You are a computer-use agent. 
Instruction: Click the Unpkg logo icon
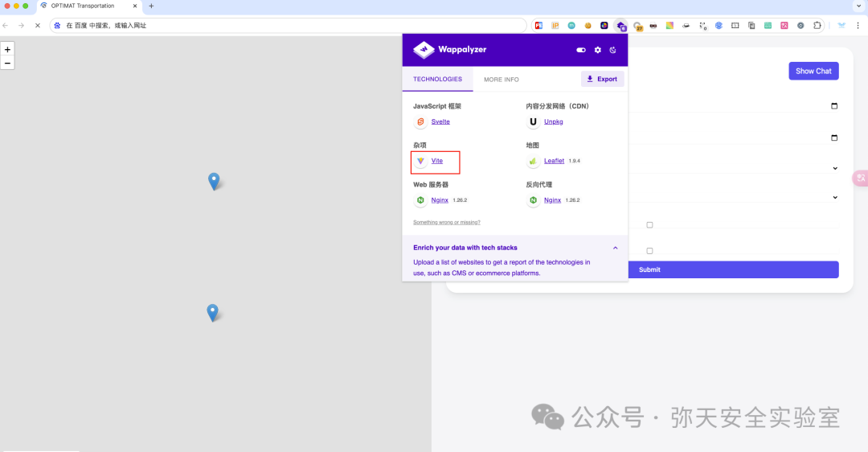pyautogui.click(x=533, y=121)
